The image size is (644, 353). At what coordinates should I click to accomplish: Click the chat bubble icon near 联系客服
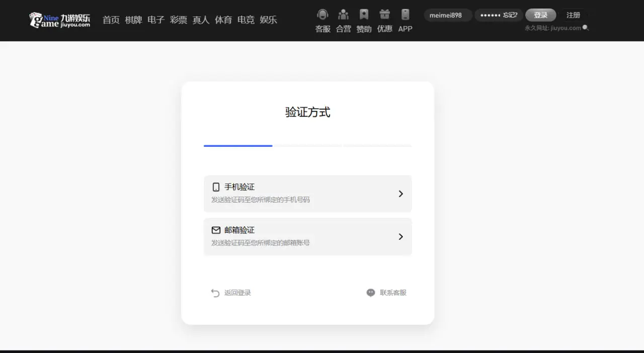[370, 292]
